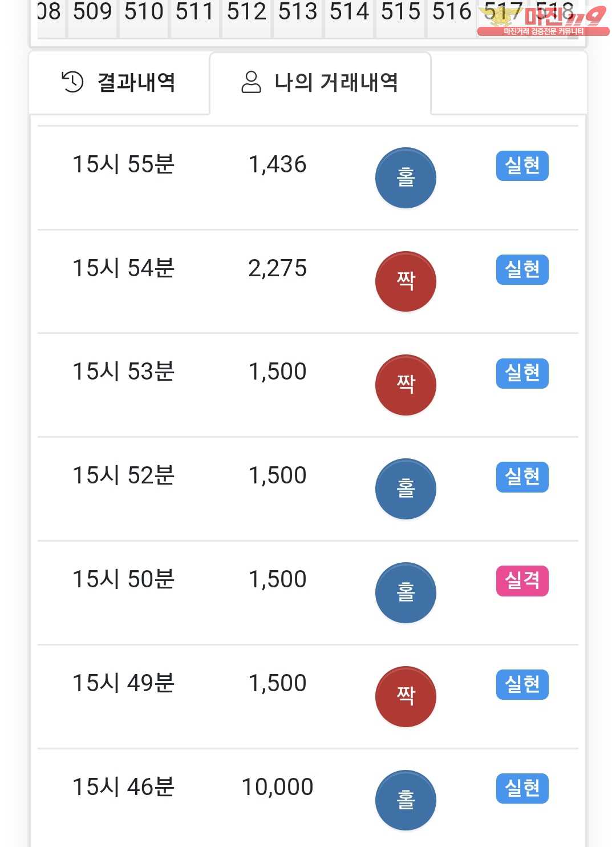This screenshot has height=847, width=616.
Task: Click the pink 실격 badge
Action: pyautogui.click(x=522, y=581)
